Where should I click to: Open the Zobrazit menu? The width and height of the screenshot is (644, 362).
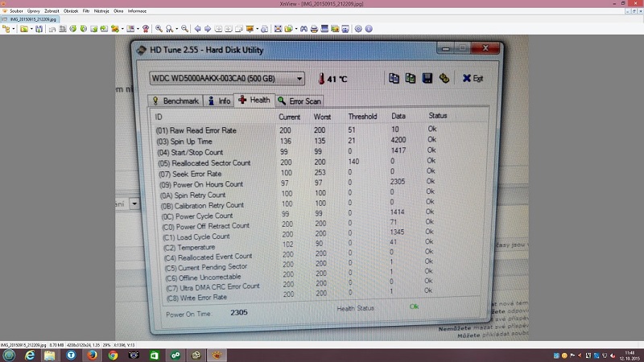coord(52,11)
